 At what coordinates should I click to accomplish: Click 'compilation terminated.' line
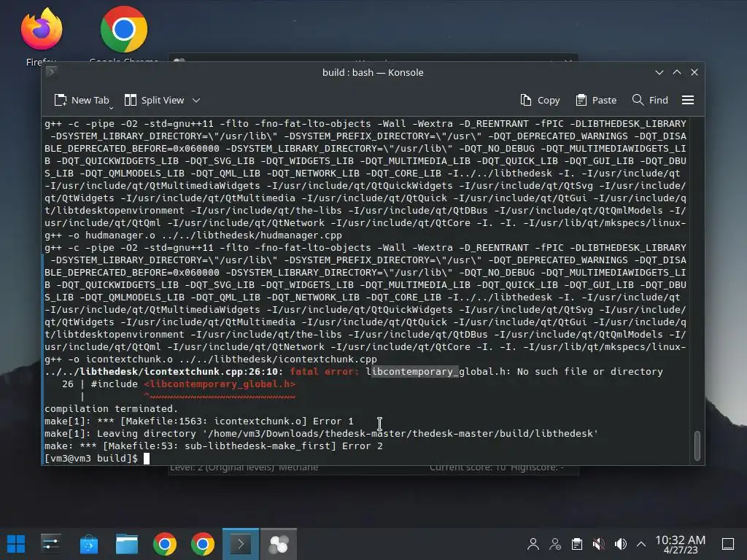[x=111, y=408]
